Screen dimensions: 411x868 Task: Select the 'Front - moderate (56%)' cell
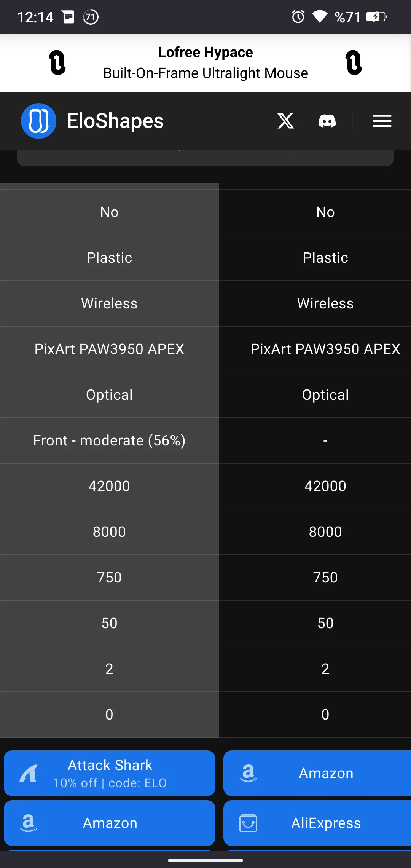click(110, 440)
